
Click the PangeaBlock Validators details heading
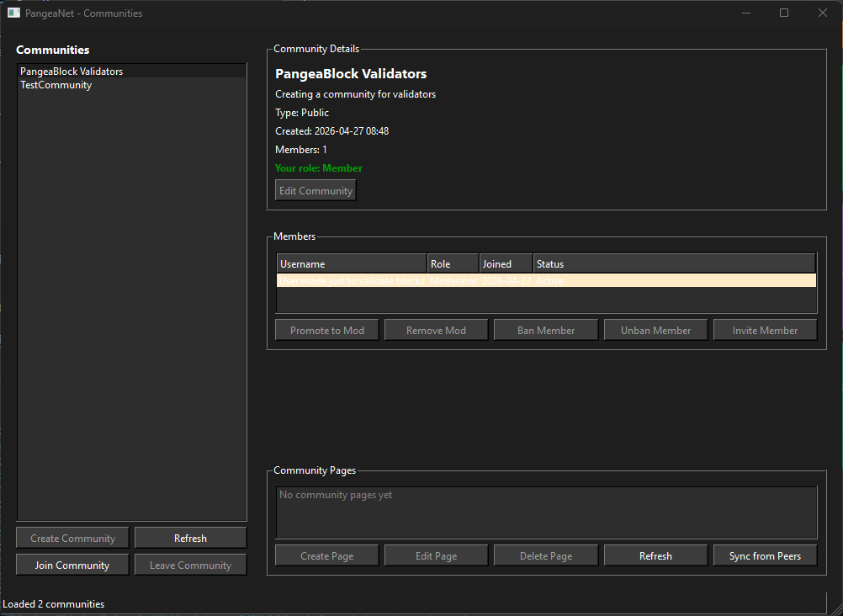pos(351,74)
